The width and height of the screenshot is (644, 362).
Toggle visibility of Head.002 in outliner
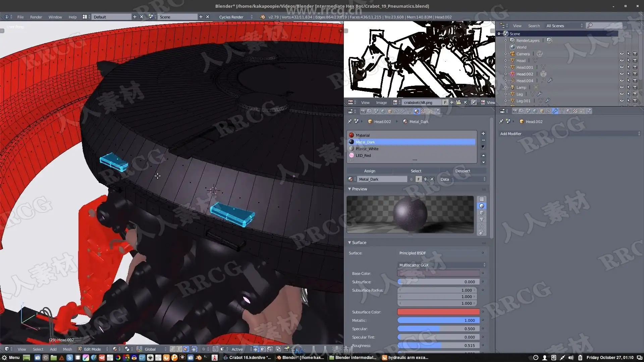tap(622, 74)
